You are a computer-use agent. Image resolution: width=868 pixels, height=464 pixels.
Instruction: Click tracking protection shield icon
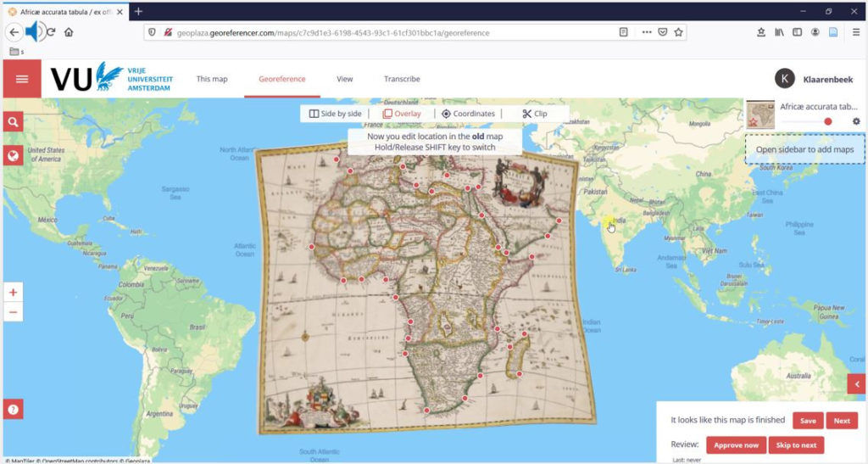click(153, 32)
